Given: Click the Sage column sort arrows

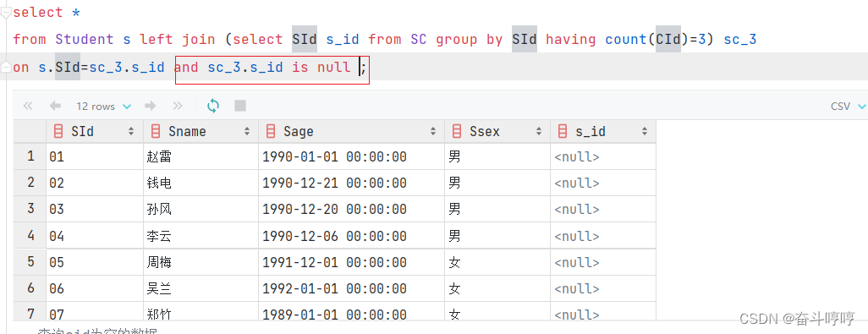Looking at the screenshot, I should 432,132.
